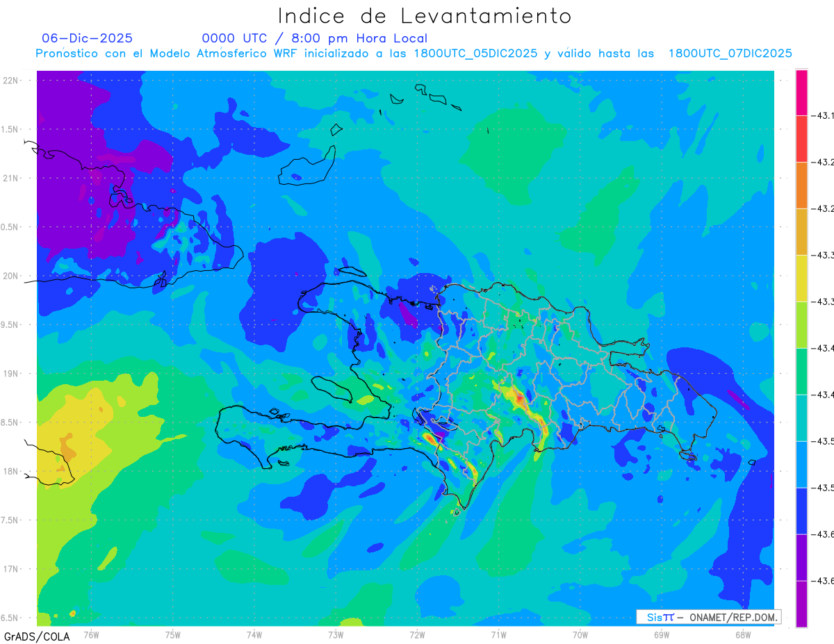Screen dimensions: 834x644
Task: Click the "73W" longitude label
Action: click(336, 635)
